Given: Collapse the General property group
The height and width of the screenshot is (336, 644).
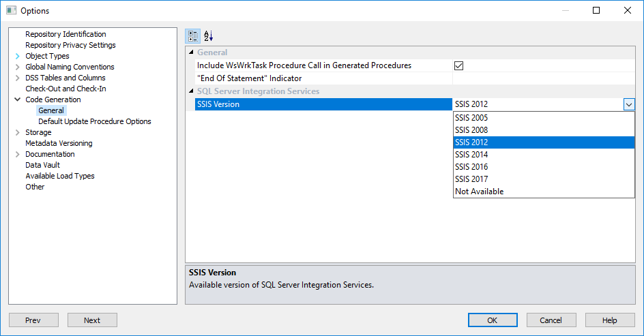Looking at the screenshot, I should [x=191, y=52].
